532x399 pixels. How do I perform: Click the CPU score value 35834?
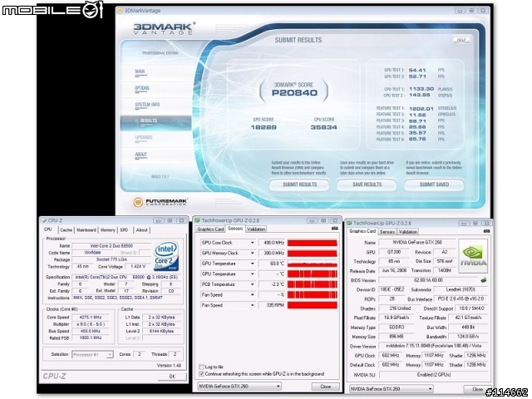323,127
